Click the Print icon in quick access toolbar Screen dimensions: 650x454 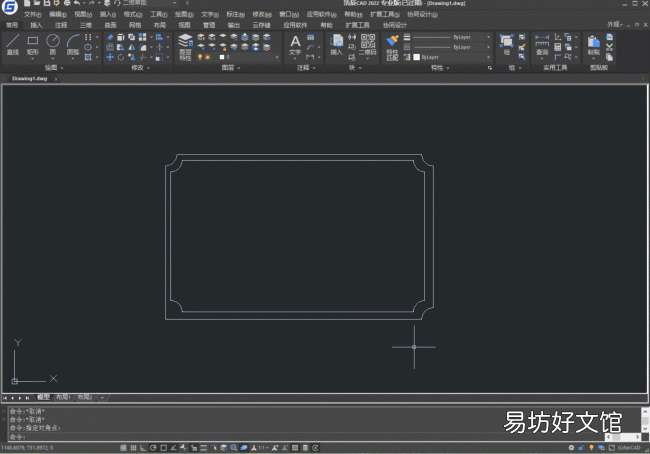point(67,3)
